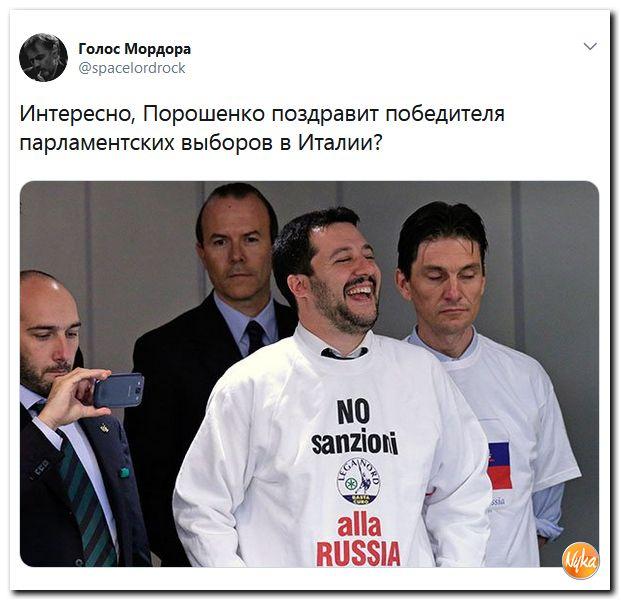Open the Голос Мордора profile name
Image resolution: width=621 pixels, height=601 pixels.
point(135,49)
